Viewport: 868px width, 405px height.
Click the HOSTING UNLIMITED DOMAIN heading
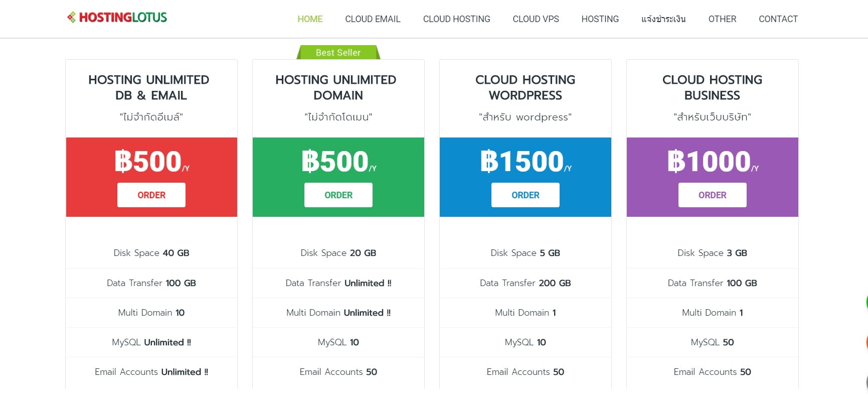pos(336,87)
